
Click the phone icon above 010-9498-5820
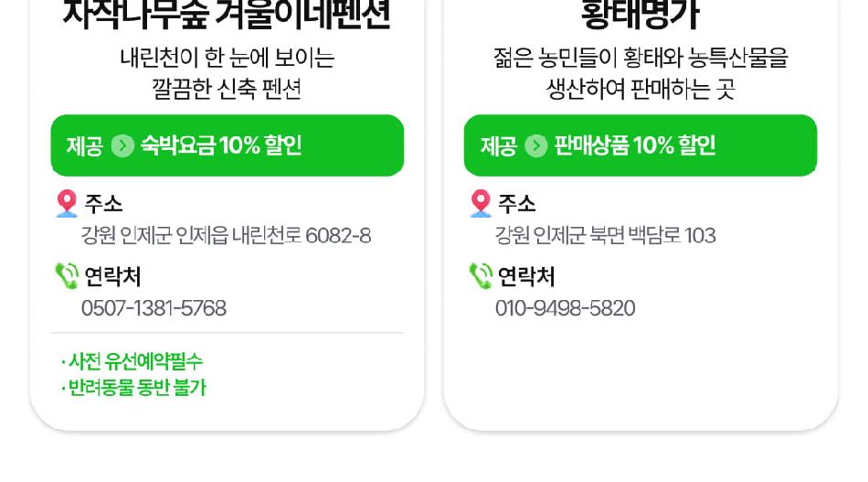tap(481, 275)
